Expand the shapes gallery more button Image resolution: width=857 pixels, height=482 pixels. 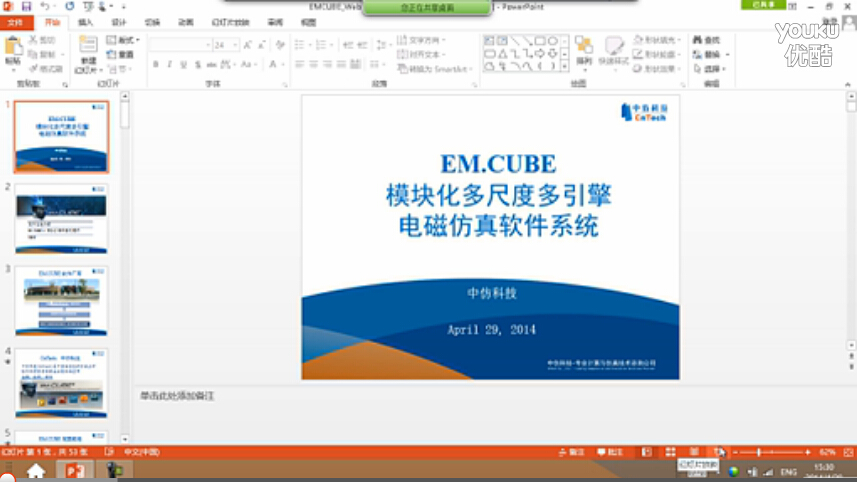click(x=565, y=67)
